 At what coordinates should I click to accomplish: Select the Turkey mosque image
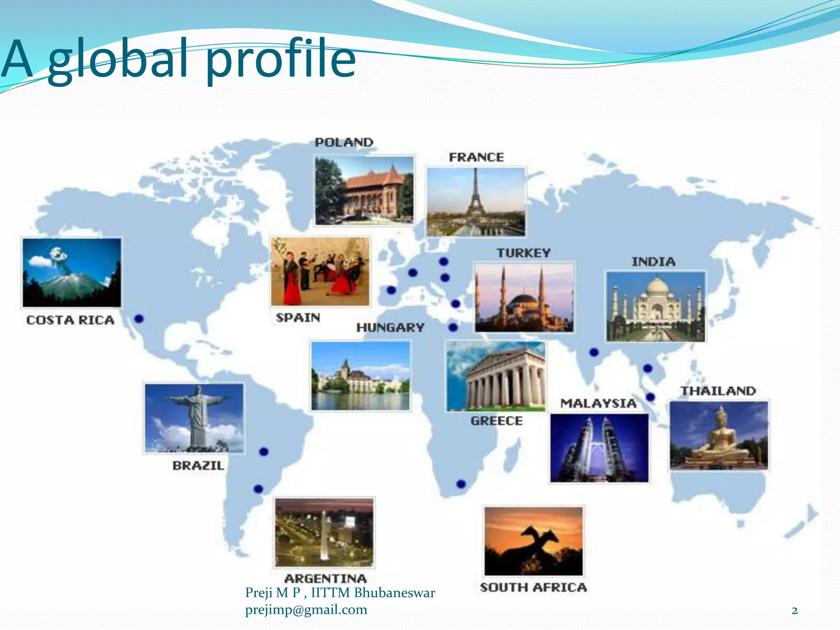(524, 297)
